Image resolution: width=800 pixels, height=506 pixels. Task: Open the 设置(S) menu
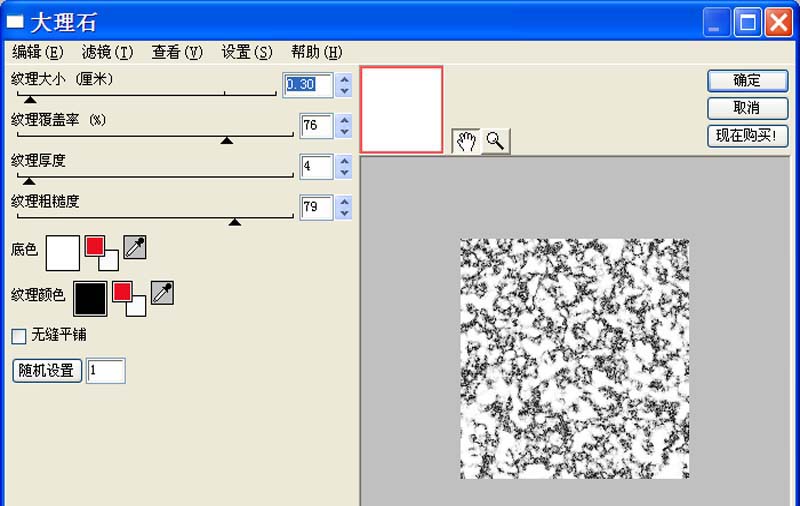pos(246,52)
